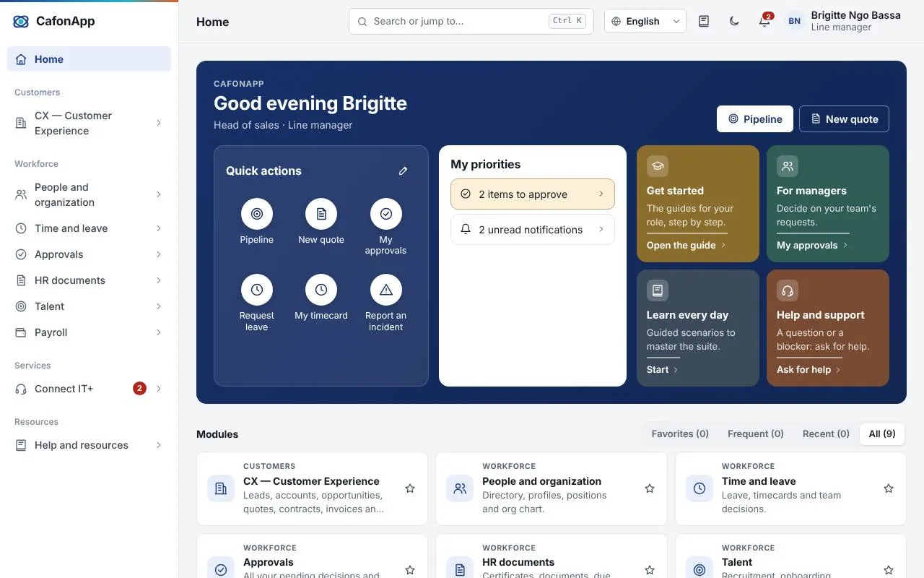Open the English language dropdown
924x578 pixels.
tap(645, 22)
